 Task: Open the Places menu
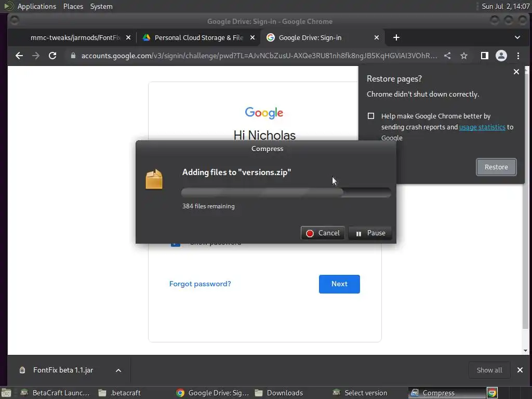click(73, 6)
